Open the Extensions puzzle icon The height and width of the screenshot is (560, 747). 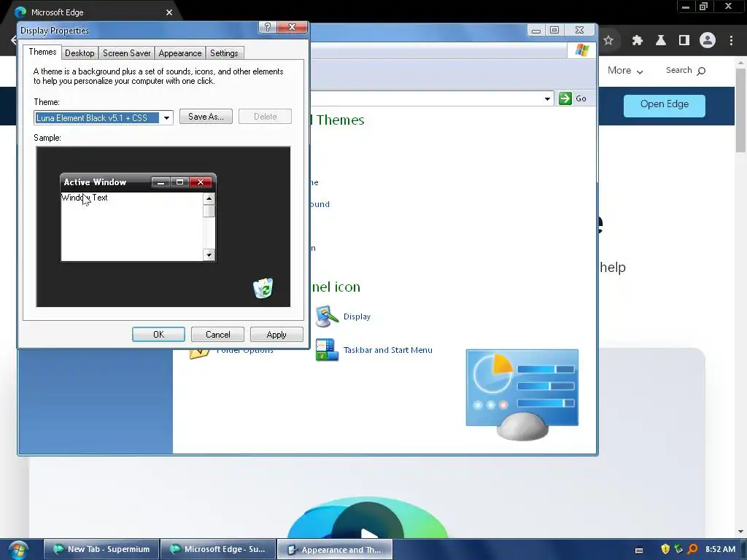point(638,41)
